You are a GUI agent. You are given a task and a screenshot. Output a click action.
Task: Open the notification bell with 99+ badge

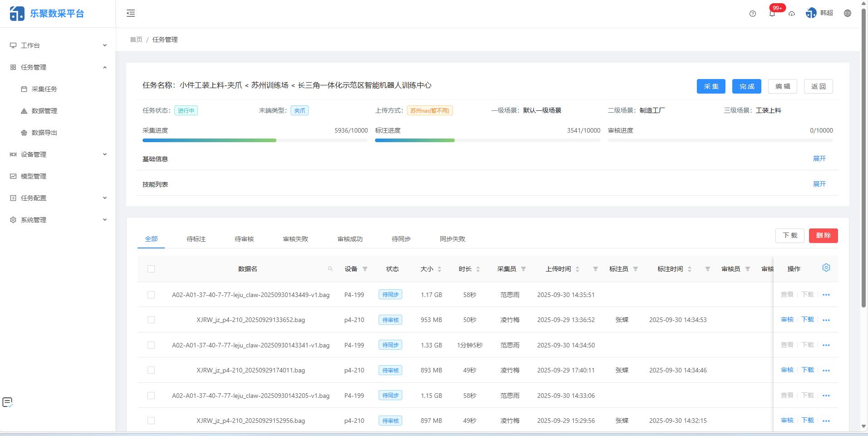coord(772,13)
